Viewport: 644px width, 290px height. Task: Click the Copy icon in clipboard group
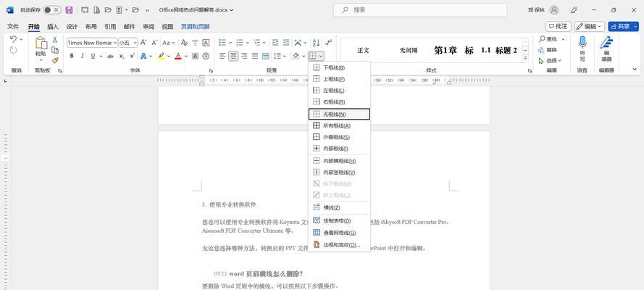coord(54,50)
